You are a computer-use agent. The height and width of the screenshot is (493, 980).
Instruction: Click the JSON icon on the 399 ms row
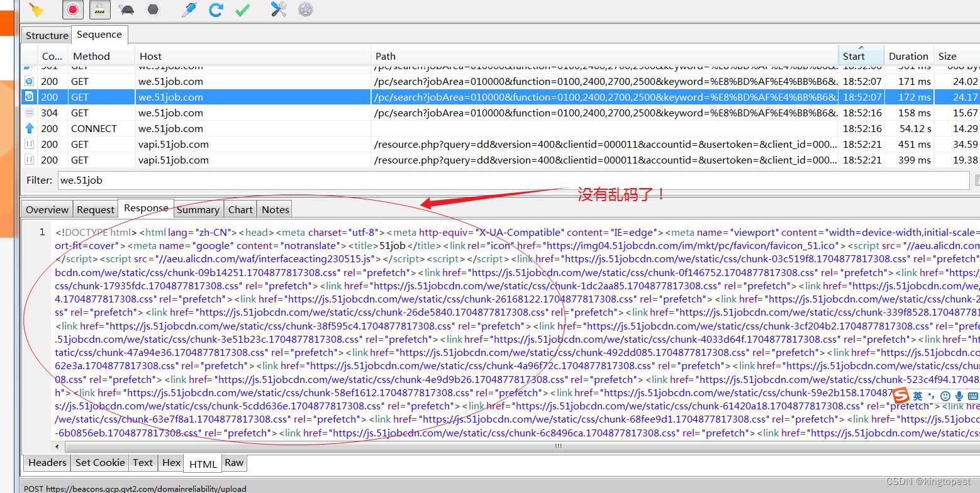(x=29, y=160)
